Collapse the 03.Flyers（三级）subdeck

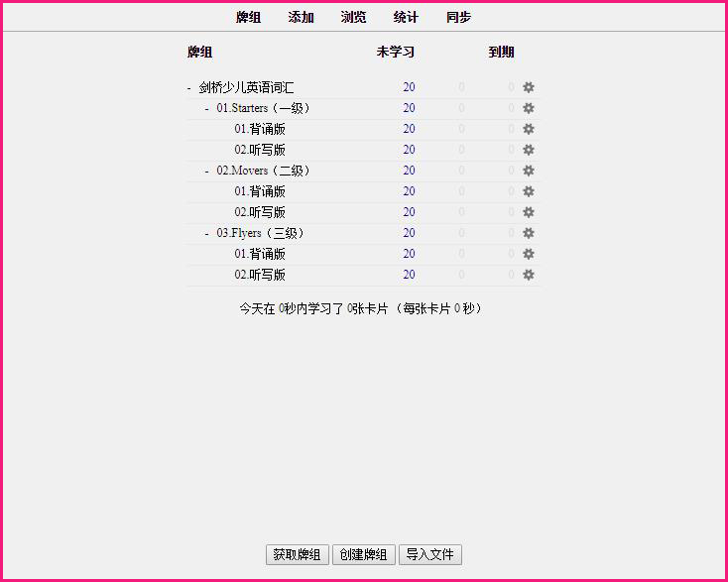(x=206, y=233)
